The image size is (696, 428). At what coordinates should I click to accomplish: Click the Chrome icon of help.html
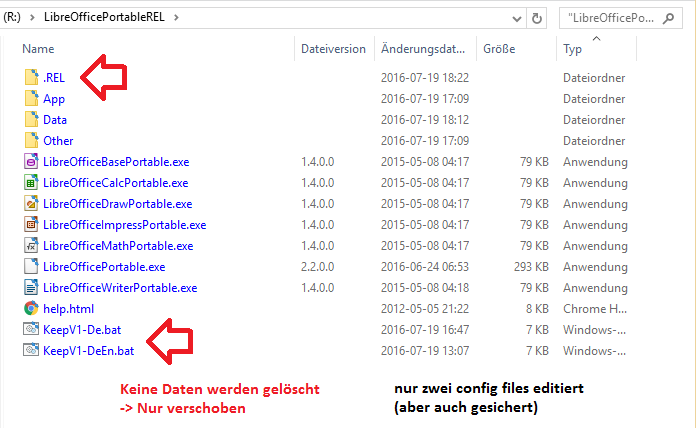point(31,308)
